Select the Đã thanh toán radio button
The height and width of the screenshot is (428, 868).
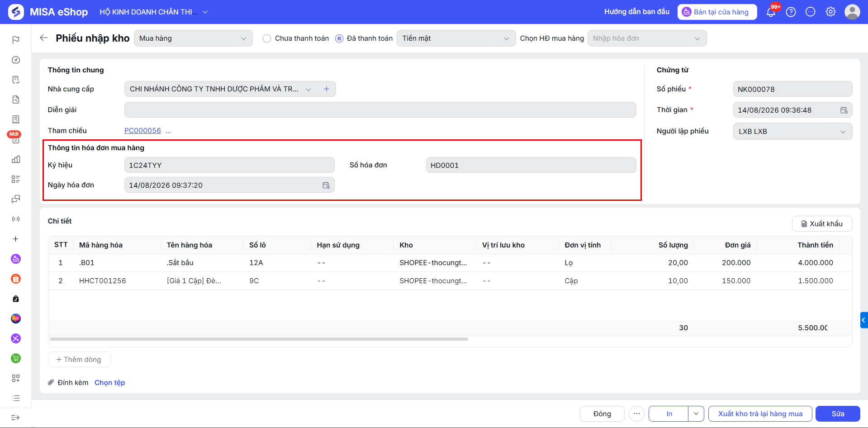(339, 38)
